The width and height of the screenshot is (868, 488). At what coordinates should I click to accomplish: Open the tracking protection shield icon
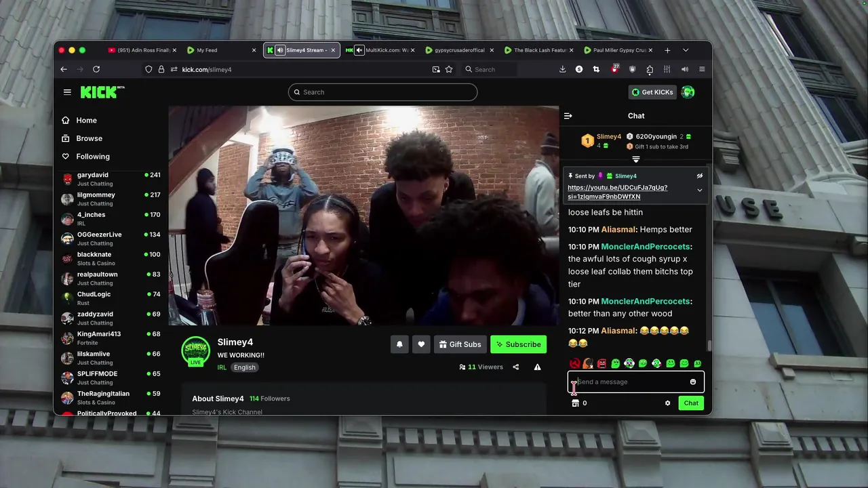[x=149, y=69]
